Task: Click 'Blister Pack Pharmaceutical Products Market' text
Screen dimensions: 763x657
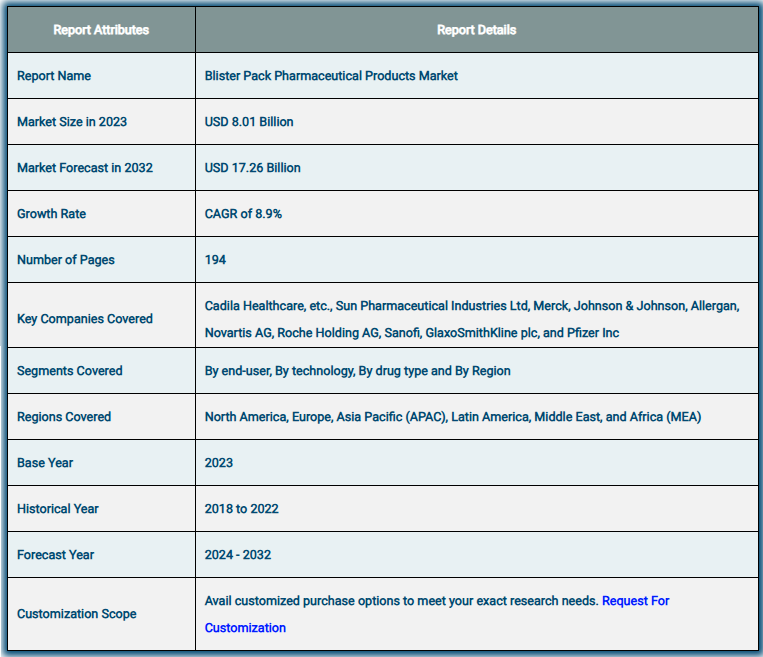Action: 331,76
